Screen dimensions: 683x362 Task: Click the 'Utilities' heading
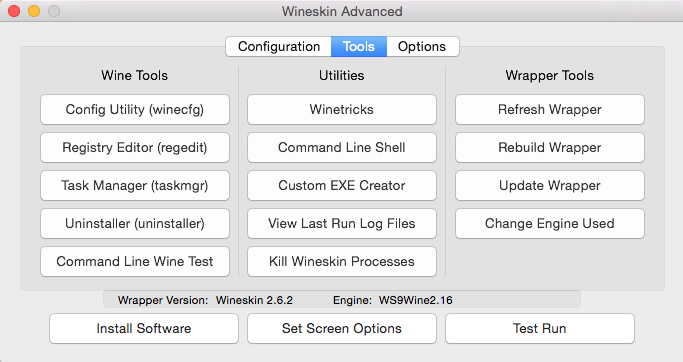coord(342,75)
